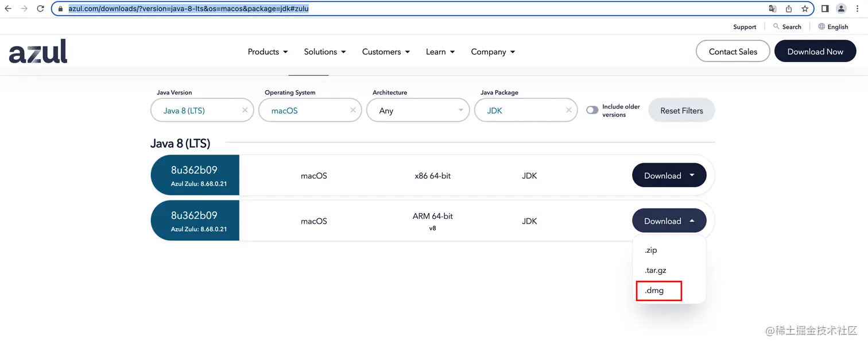Expand the Products menu

tap(268, 52)
